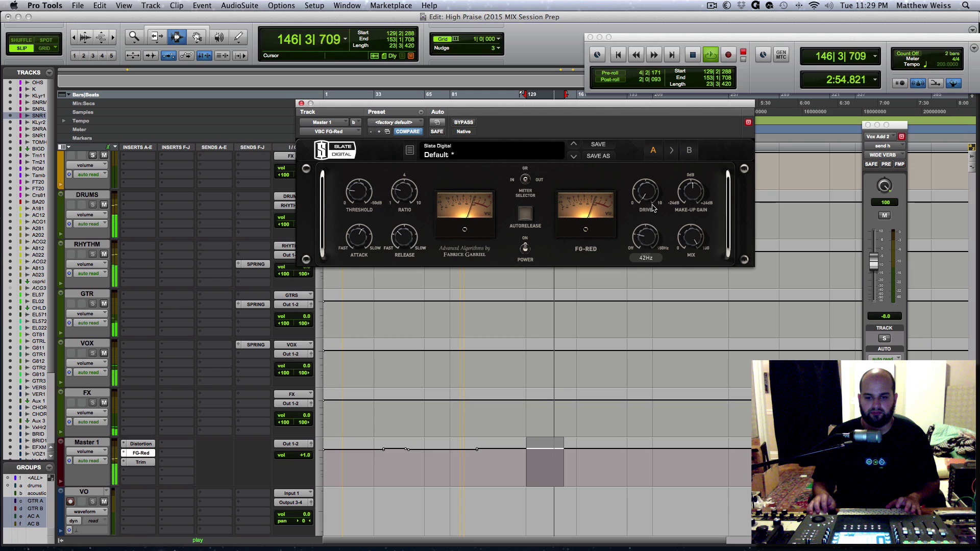This screenshot has height=551, width=980.
Task: Open the VBC FG-Red plug-in selector
Action: 330,132
